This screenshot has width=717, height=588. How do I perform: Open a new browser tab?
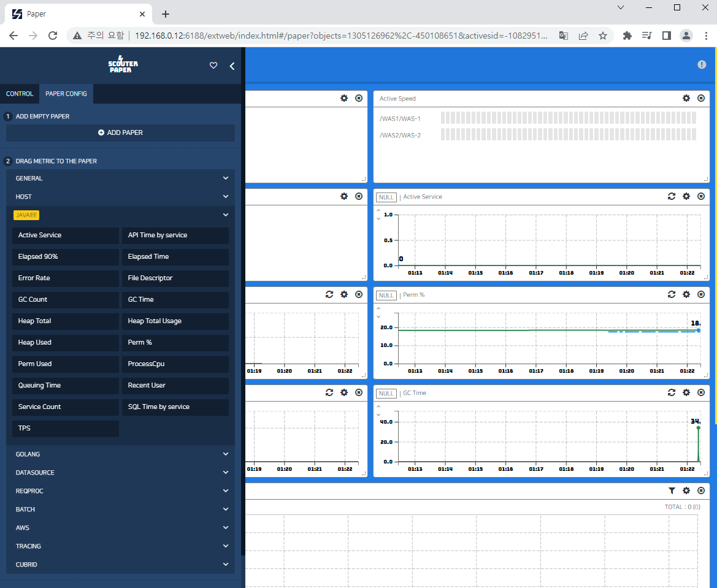pos(166,14)
